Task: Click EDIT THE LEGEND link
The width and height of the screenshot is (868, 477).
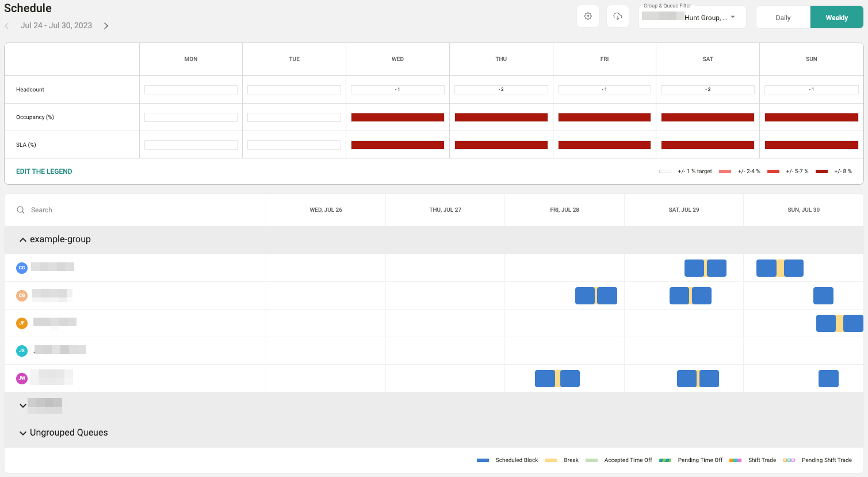Action: tap(44, 171)
